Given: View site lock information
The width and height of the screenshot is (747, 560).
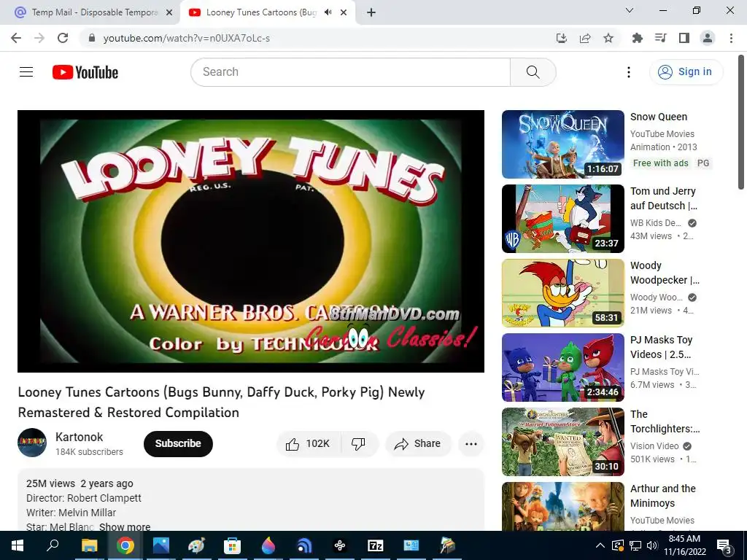Looking at the screenshot, I should tap(92, 38).
